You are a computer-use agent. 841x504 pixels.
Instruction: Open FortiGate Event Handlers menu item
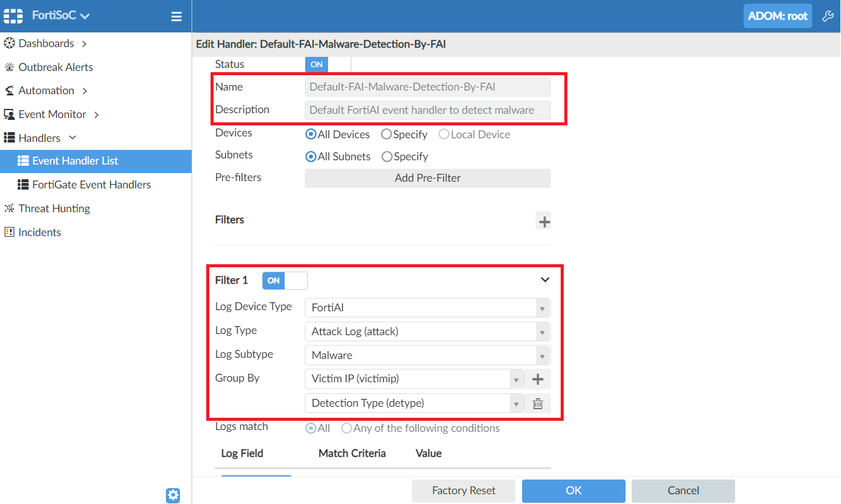pos(91,185)
